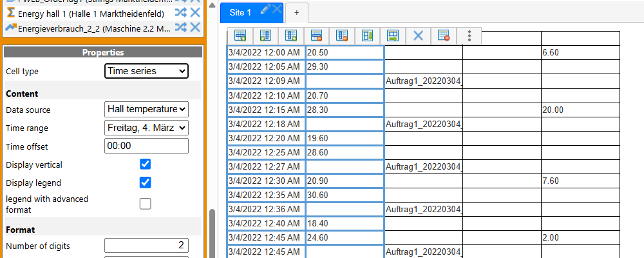Add a new tab with plus button
Screen dimensions: 644x258
coord(297,12)
